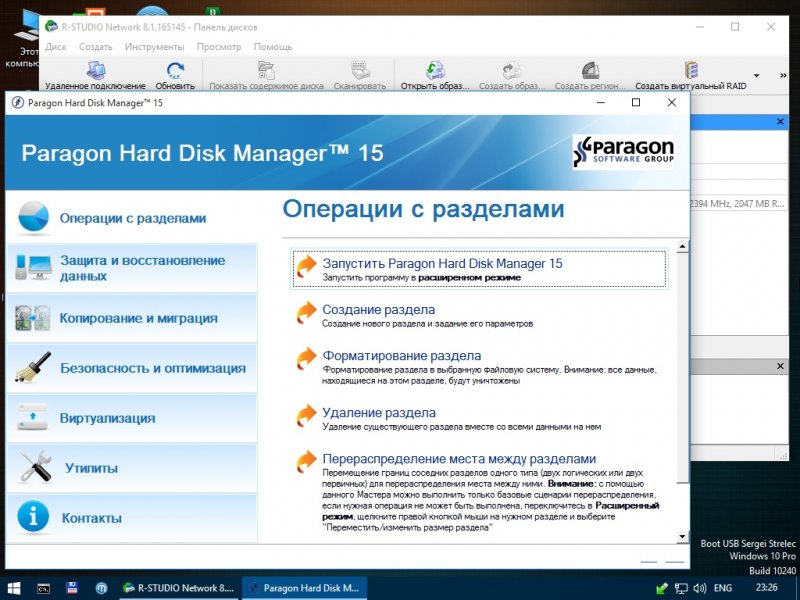Click Этот компьютер desktop icon
The image size is (800, 600).
click(x=24, y=38)
